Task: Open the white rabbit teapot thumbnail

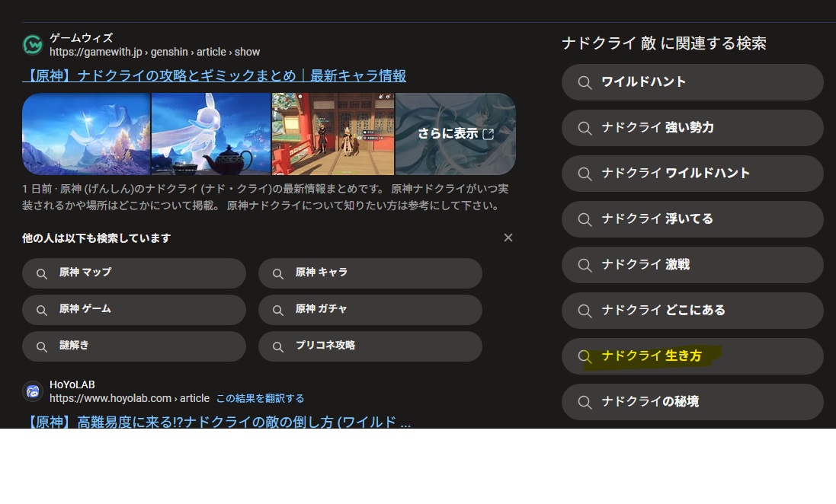Action: point(211,134)
